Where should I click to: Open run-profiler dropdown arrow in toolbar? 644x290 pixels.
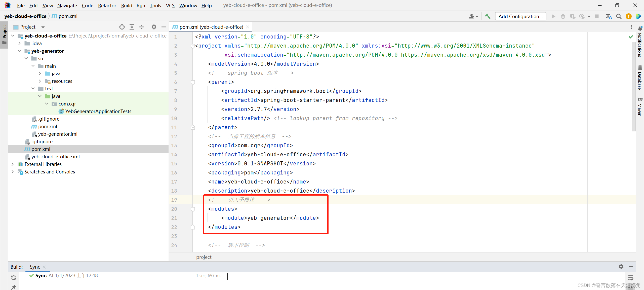tap(589, 17)
